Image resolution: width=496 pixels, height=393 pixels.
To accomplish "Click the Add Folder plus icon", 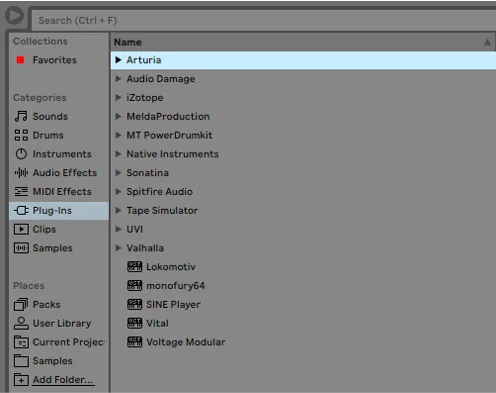I will [x=21, y=380].
